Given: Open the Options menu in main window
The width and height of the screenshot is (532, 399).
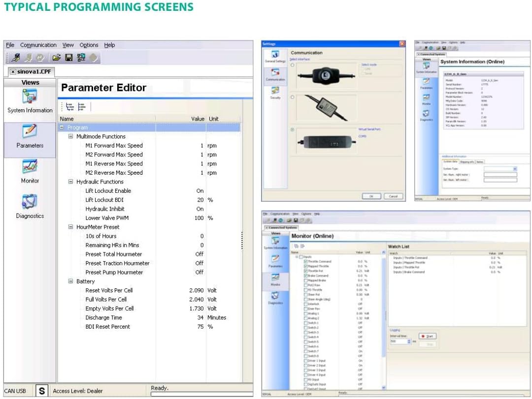Looking at the screenshot, I should tap(89, 45).
